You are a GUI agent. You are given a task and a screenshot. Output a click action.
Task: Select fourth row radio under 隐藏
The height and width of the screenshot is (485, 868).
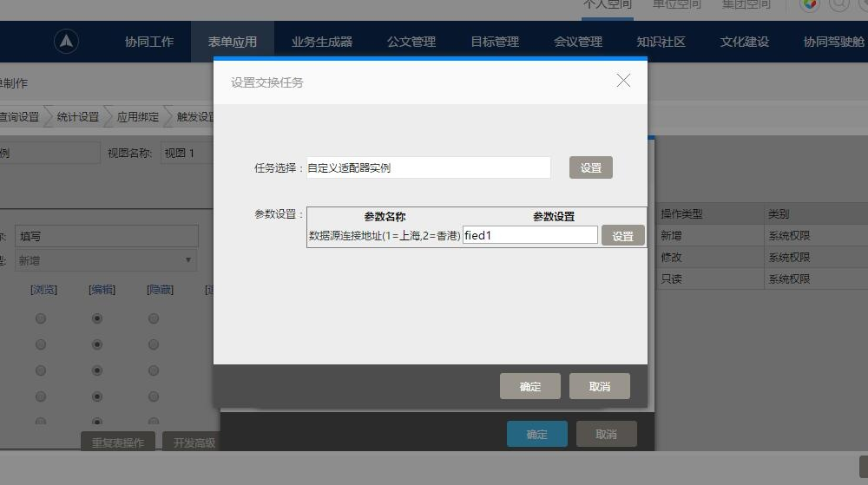click(154, 397)
